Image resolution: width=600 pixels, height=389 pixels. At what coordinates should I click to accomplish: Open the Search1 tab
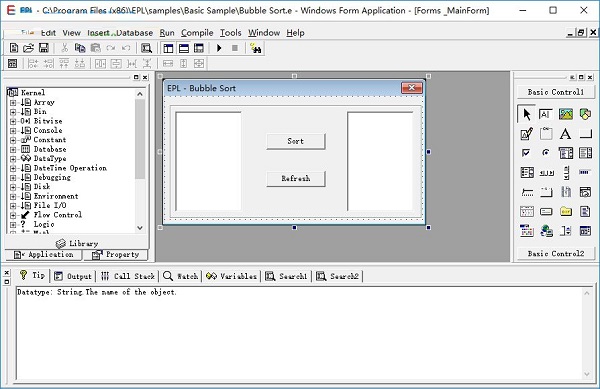286,276
